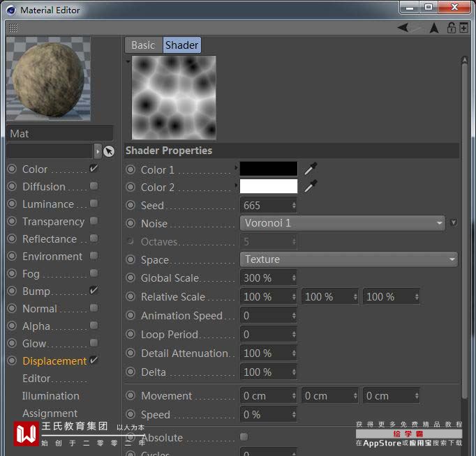
Task: Click animation dot beside Animation Speed
Action: (x=131, y=316)
